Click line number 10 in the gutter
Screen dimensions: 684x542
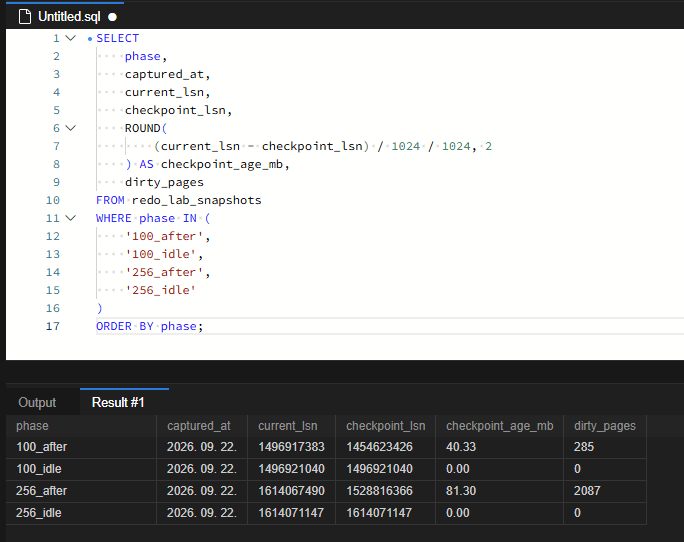click(53, 200)
